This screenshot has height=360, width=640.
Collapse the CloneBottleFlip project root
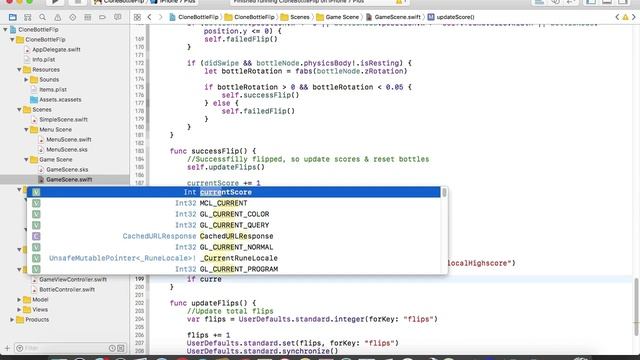(x=5, y=29)
